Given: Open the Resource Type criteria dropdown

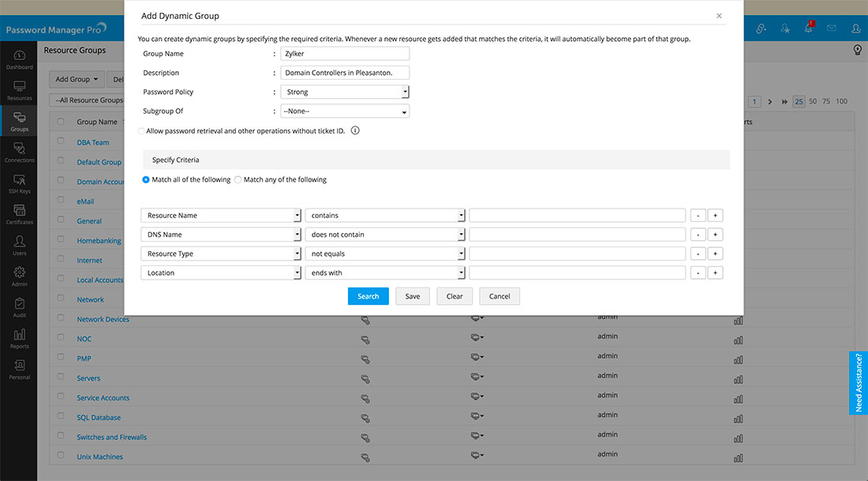Looking at the screenshot, I should (x=221, y=254).
